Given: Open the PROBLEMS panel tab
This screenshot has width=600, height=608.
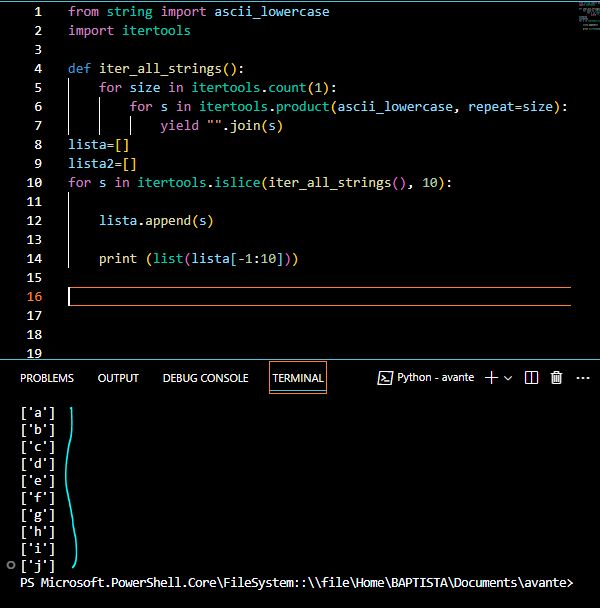Looking at the screenshot, I should click(x=47, y=378).
